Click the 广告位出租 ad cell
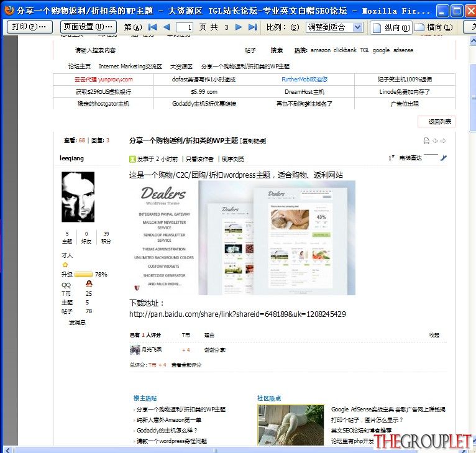 pos(405,104)
